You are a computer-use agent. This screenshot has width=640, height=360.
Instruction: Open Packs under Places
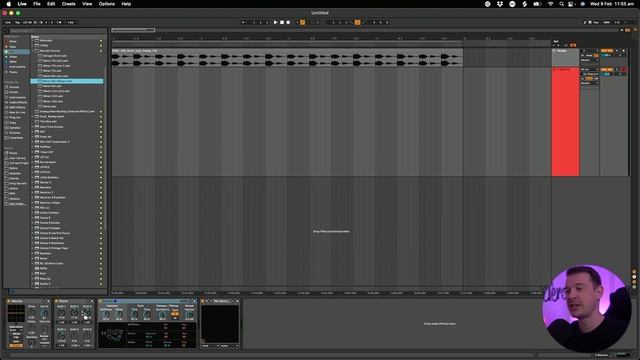(x=13, y=153)
